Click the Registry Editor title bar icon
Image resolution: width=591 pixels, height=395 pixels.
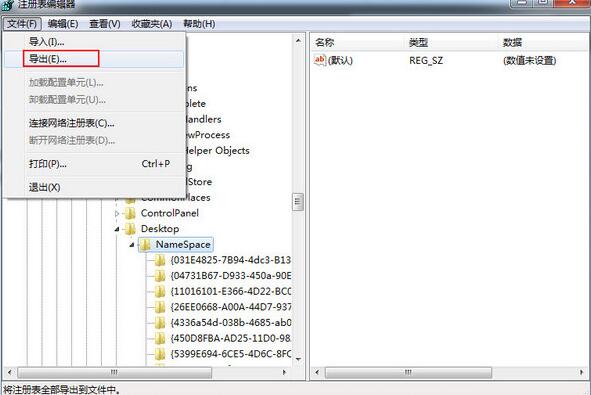point(8,5)
